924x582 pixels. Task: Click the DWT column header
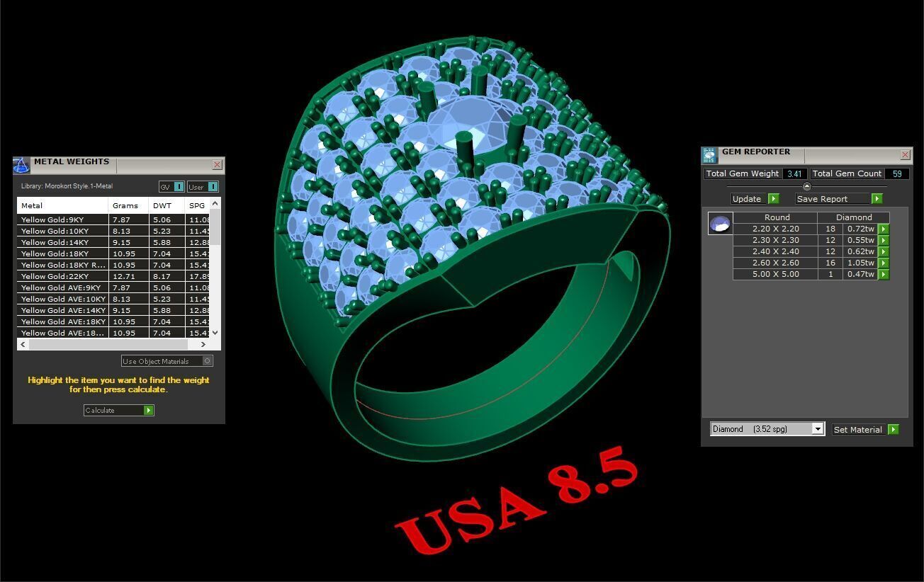(167, 205)
